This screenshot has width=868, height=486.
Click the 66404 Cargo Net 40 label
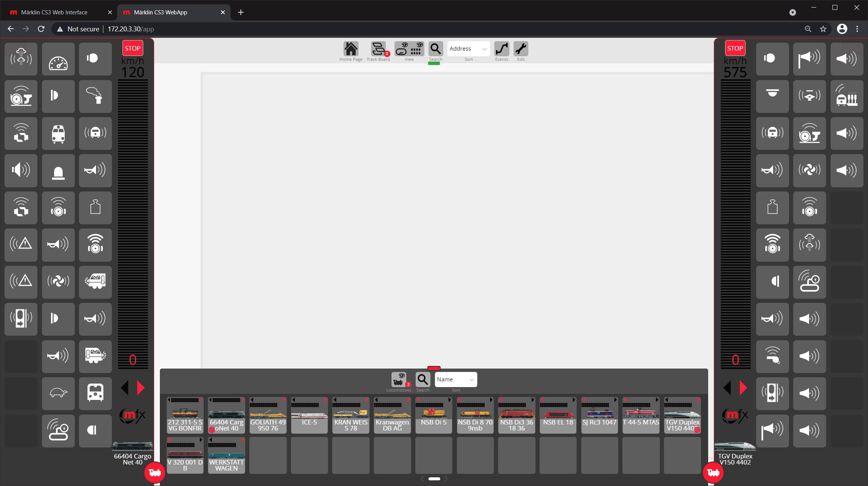[133, 459]
